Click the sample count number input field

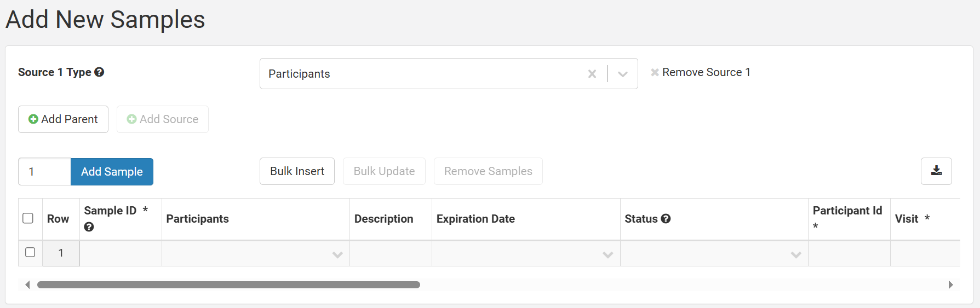[x=44, y=172]
